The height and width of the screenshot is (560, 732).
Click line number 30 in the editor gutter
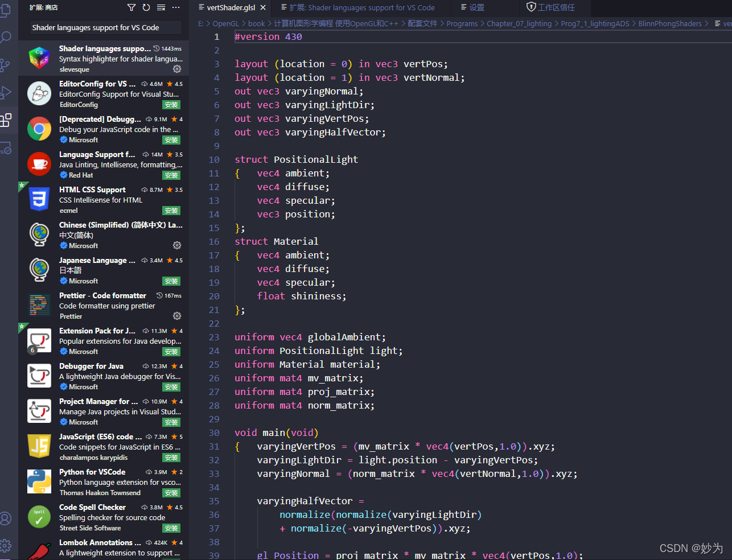(214, 433)
